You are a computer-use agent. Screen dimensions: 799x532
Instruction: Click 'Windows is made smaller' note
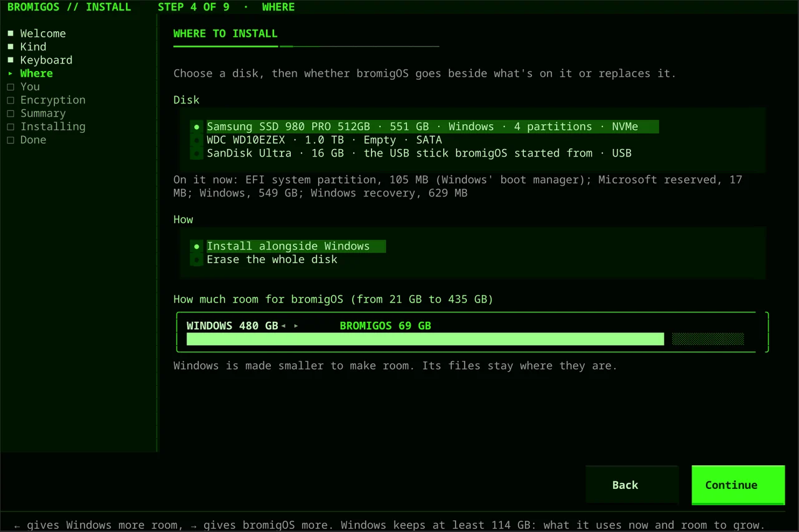pos(395,365)
